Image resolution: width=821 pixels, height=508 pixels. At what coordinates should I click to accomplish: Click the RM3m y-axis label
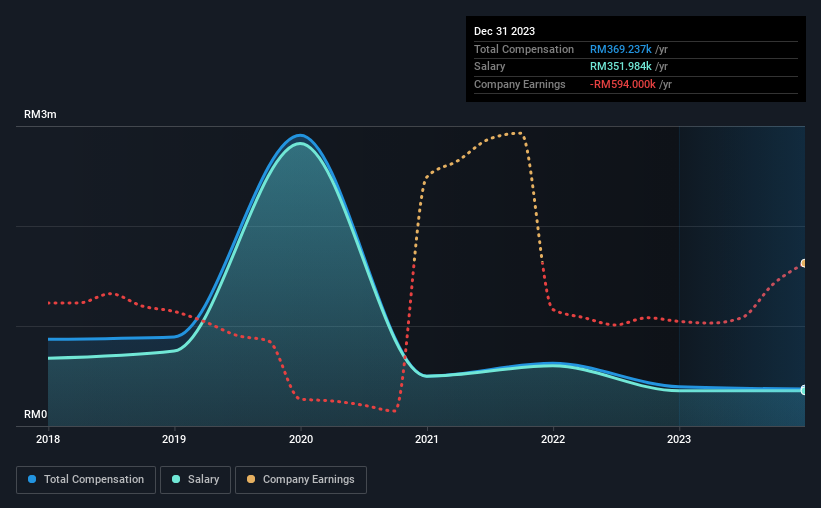click(40, 114)
